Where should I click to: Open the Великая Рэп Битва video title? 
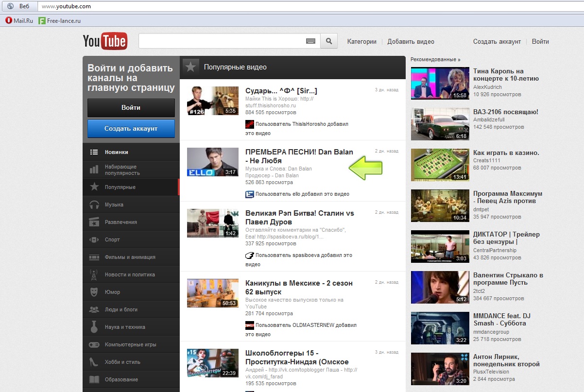click(x=300, y=218)
